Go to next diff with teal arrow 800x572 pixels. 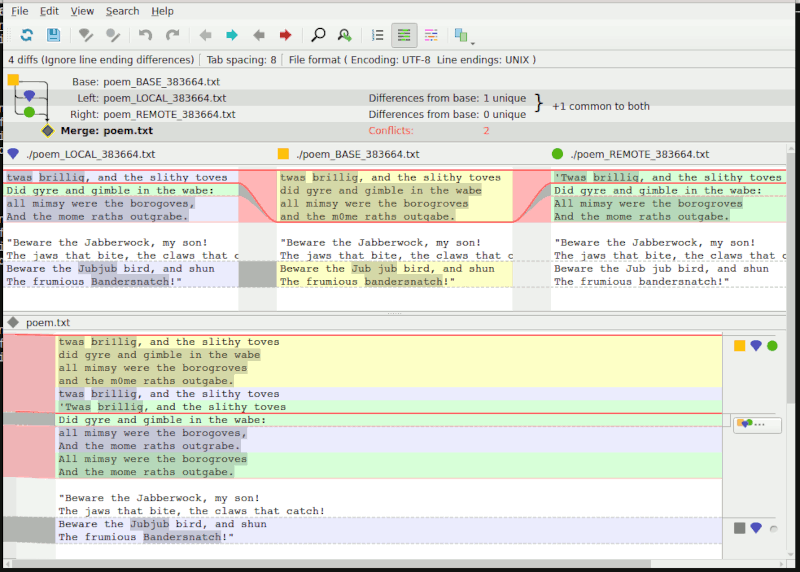tap(232, 35)
